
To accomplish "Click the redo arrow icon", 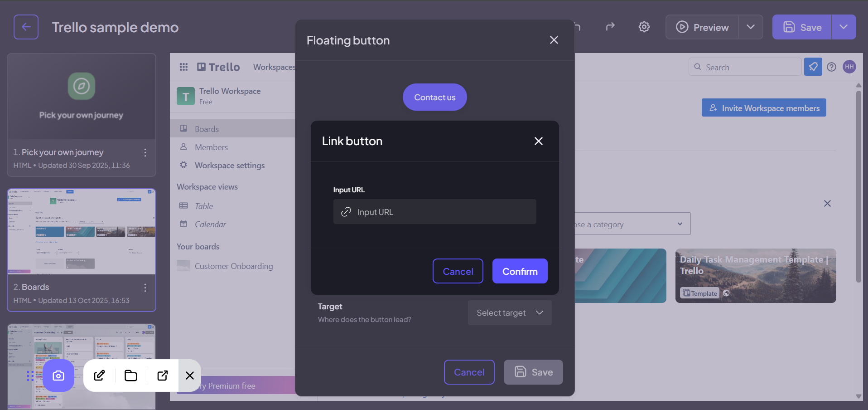I will tap(610, 27).
